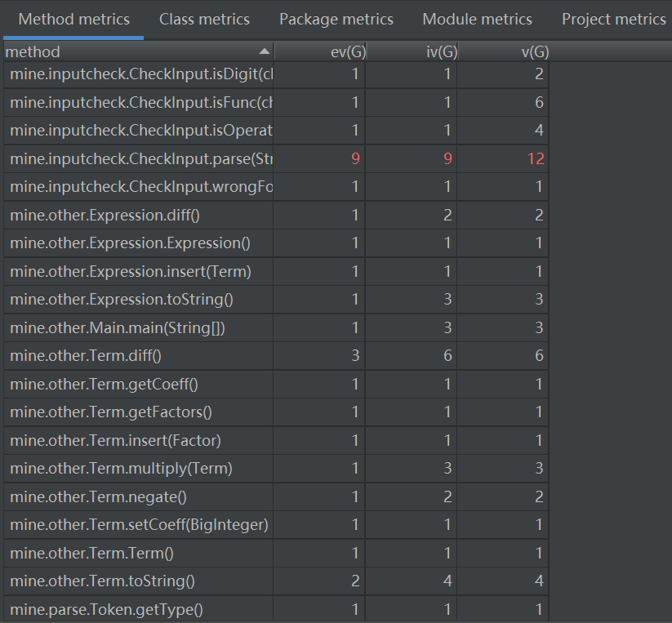Select the CheckInput.parse method row

pos(276,158)
